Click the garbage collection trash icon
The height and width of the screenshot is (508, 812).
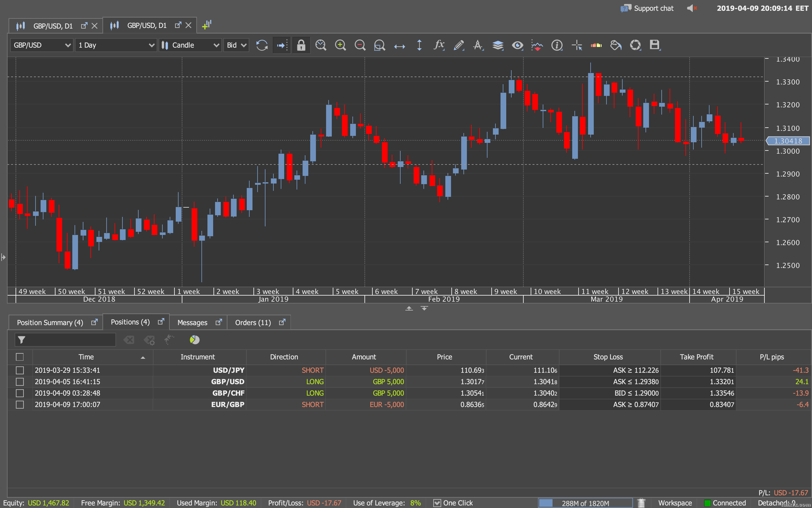[641, 503]
